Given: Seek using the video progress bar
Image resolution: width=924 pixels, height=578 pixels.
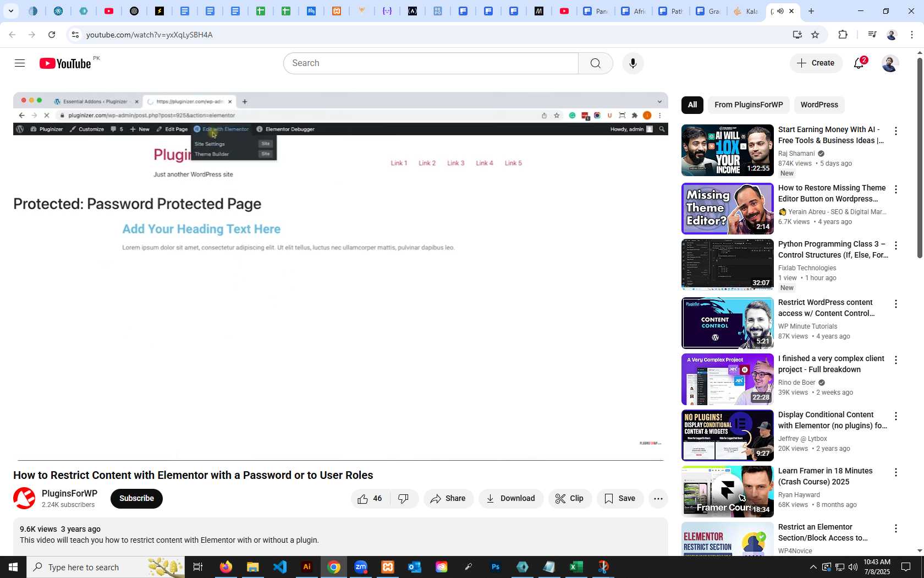Looking at the screenshot, I should pos(340,460).
